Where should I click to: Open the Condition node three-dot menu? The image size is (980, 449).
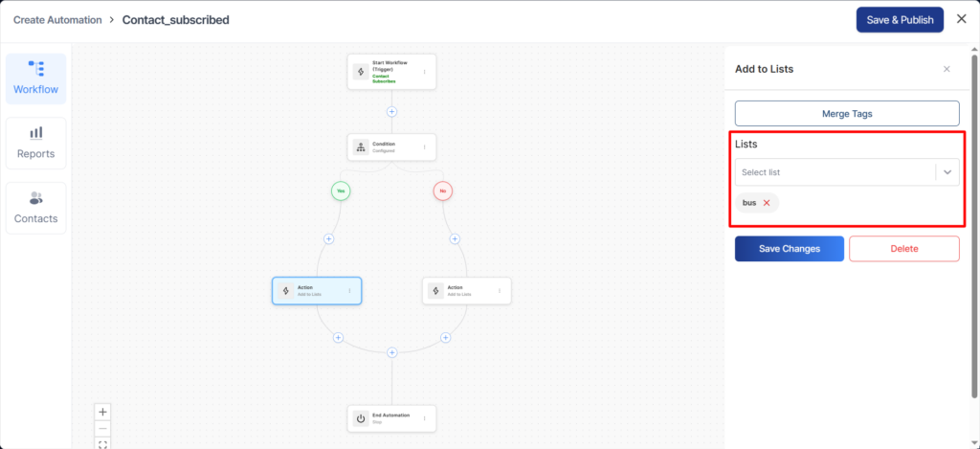[x=424, y=147]
